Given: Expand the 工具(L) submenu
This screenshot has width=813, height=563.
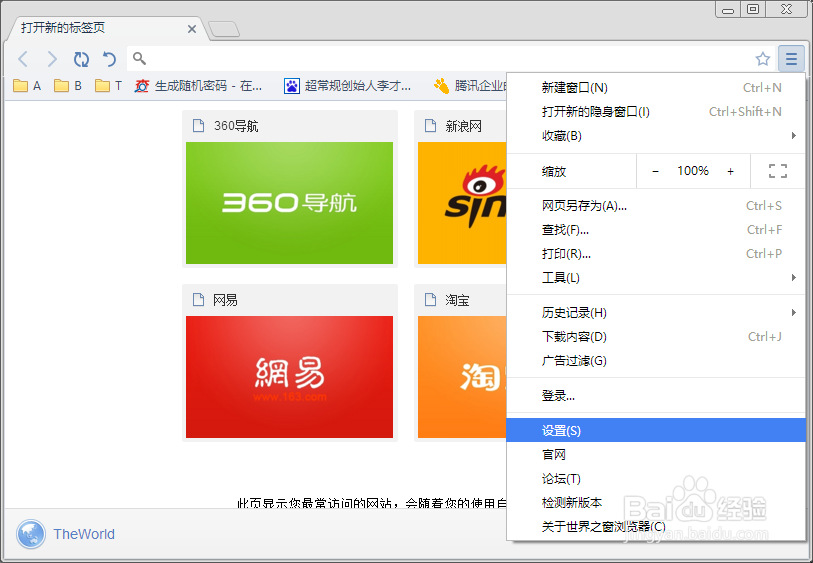Looking at the screenshot, I should coord(656,278).
